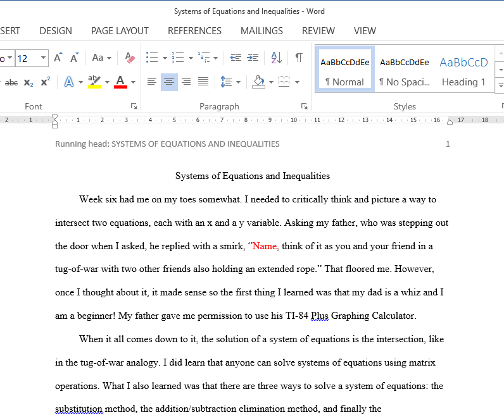
Task: Click the Line and Paragraph Spacing icon
Action: coord(226,82)
